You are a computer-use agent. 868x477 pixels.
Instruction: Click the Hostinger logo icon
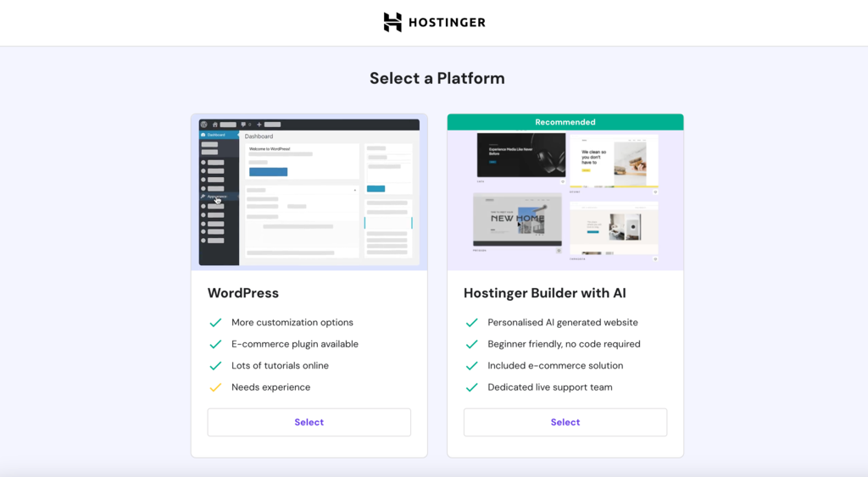pyautogui.click(x=392, y=22)
